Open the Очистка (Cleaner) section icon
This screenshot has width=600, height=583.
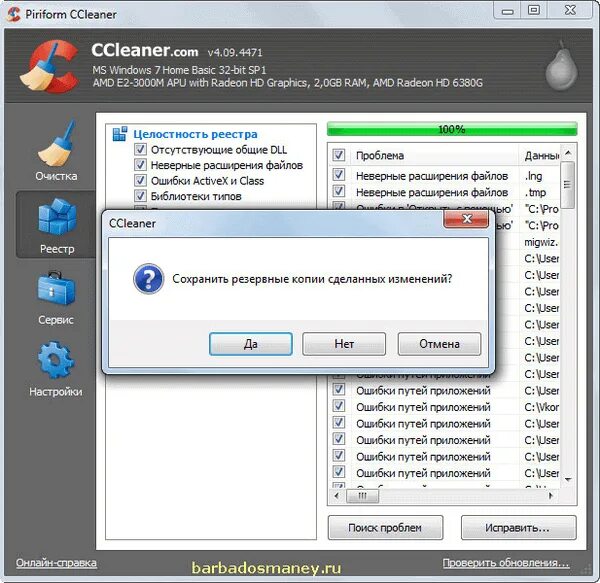tap(57, 143)
